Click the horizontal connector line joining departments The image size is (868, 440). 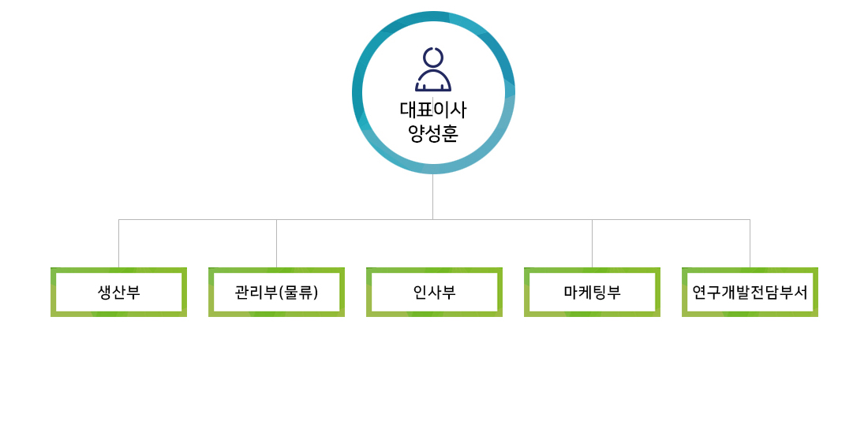(355, 219)
